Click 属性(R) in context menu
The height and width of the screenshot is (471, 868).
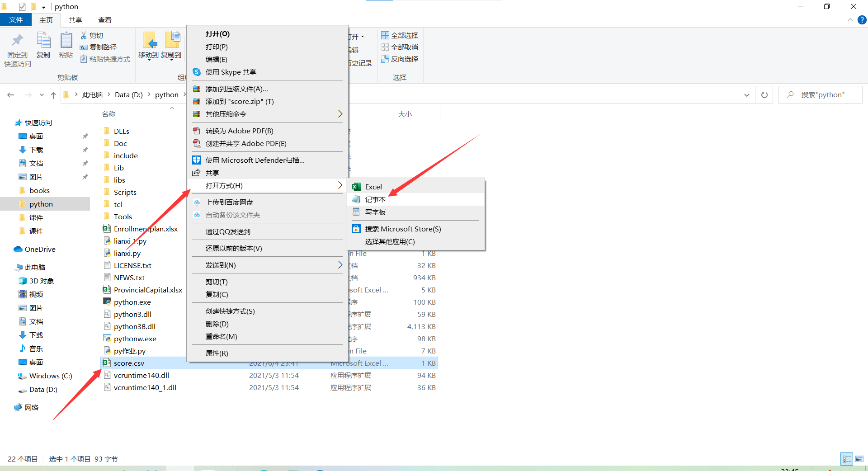click(267, 353)
